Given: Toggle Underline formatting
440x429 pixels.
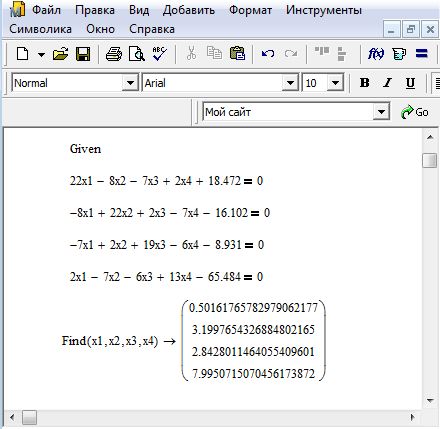Looking at the screenshot, I should 410,83.
